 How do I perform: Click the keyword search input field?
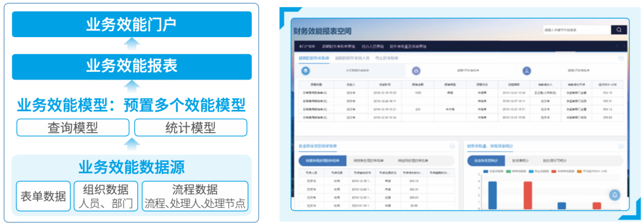[x=577, y=30]
